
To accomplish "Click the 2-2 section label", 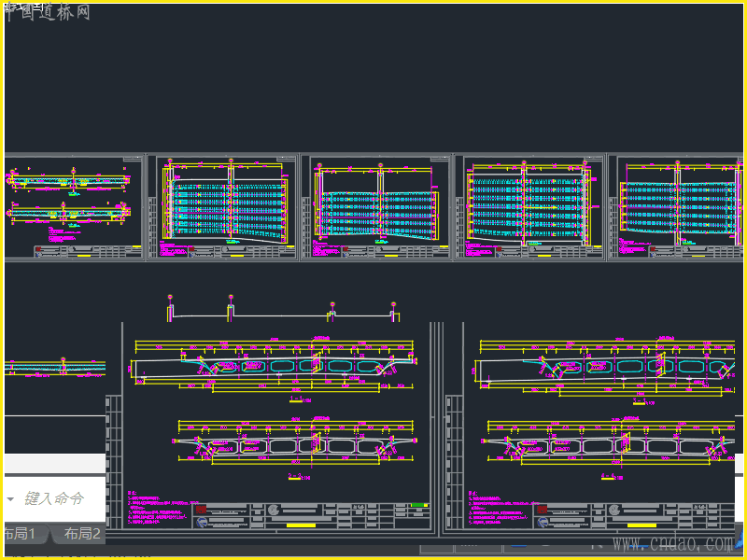I will click(x=295, y=476).
